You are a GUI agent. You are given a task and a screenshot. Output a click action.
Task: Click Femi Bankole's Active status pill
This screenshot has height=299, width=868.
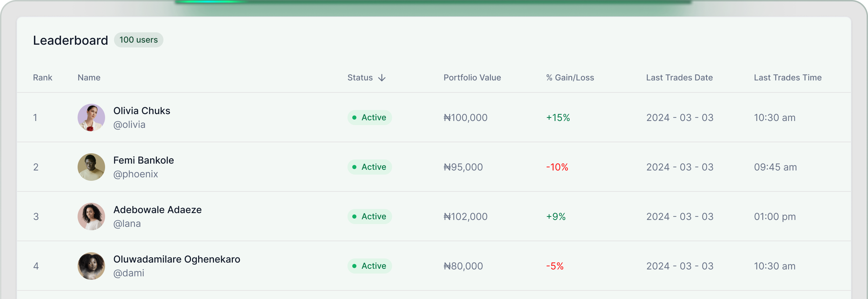click(x=369, y=167)
